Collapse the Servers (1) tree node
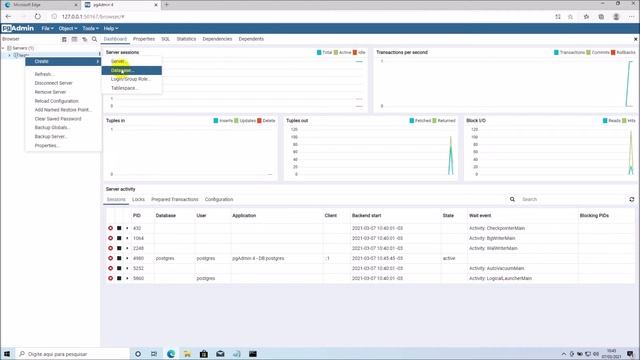640x360 pixels. click(3, 48)
